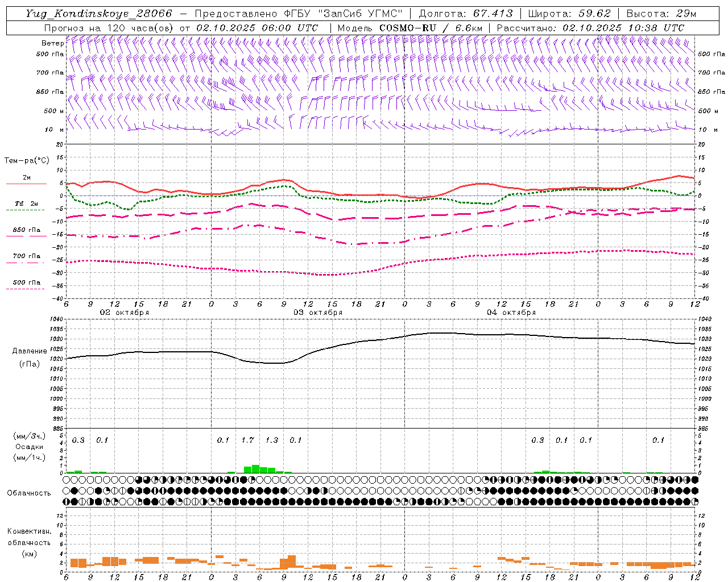Select the Рассчитано: 02.10.2025 10:38 UTC timestamp
Viewport: 728px width, 582px height.
(590, 28)
